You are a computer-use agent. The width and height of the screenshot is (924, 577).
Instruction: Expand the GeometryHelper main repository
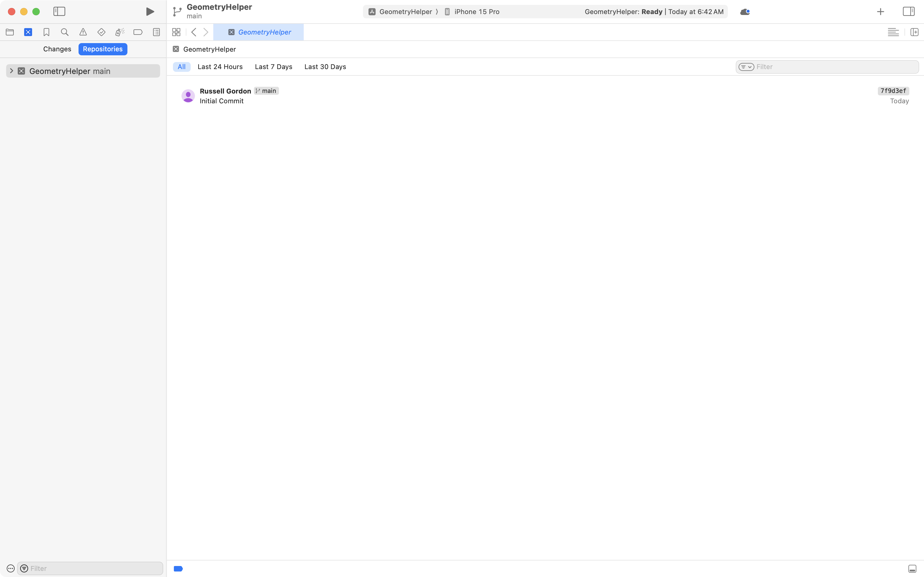point(11,71)
